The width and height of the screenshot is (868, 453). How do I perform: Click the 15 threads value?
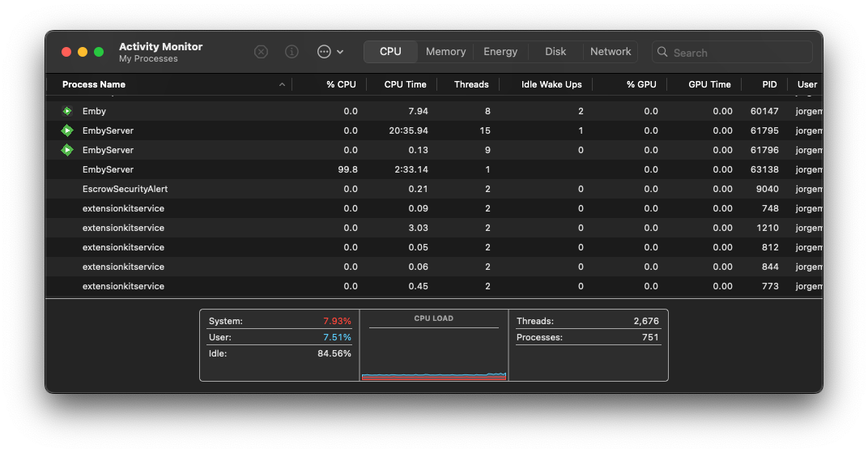pos(485,130)
